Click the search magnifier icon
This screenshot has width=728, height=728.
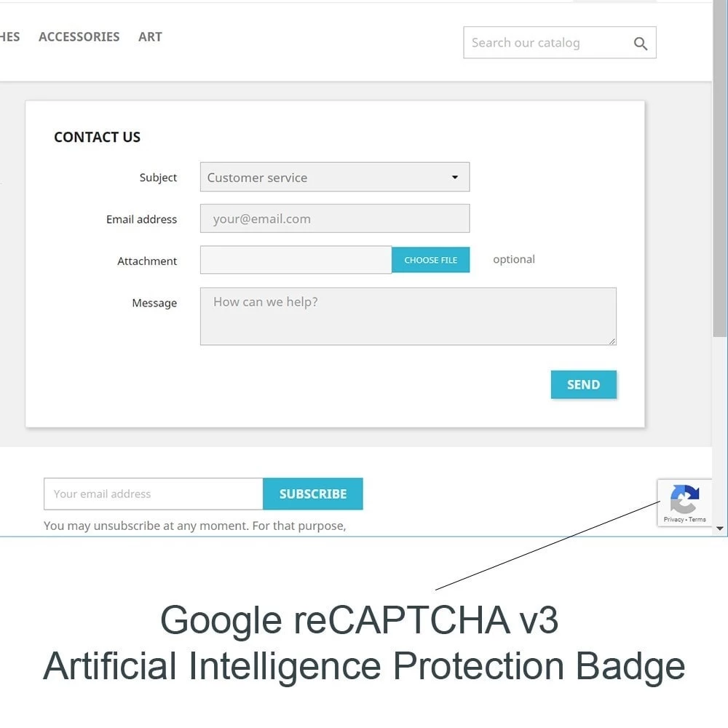[x=640, y=43]
